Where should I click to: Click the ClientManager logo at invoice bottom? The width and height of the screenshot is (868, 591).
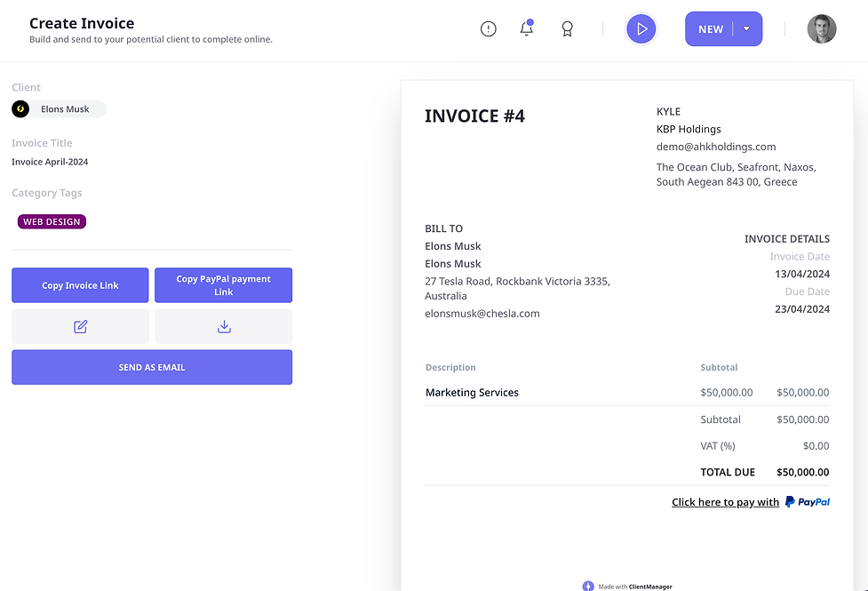pos(587,586)
